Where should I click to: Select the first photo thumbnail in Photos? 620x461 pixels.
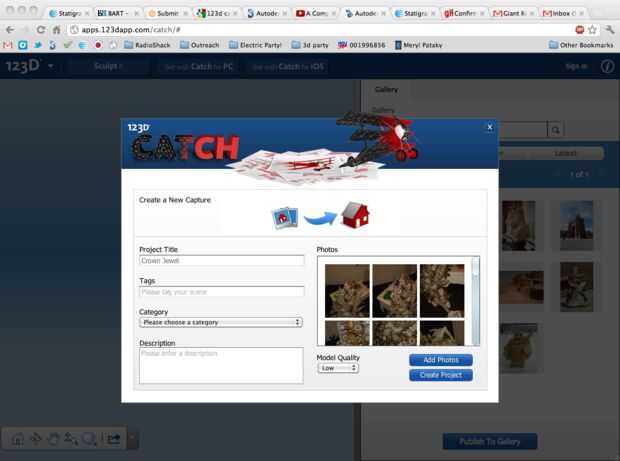tap(347, 291)
